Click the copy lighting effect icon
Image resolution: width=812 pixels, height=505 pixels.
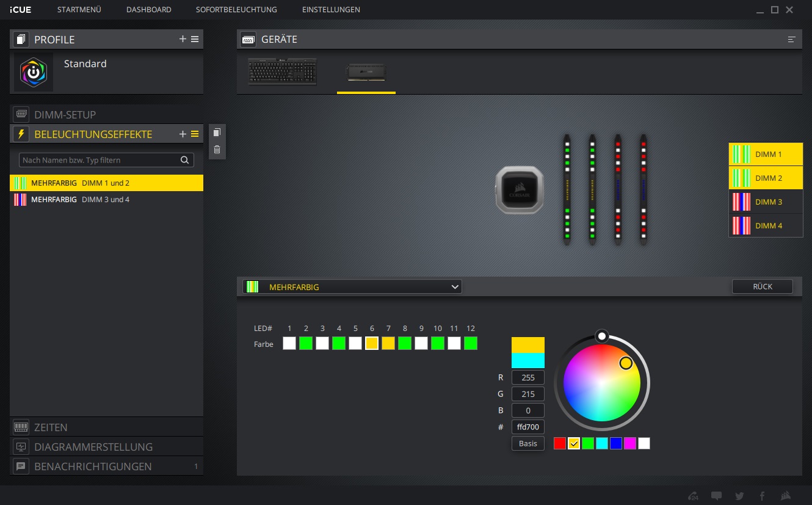[x=217, y=133]
